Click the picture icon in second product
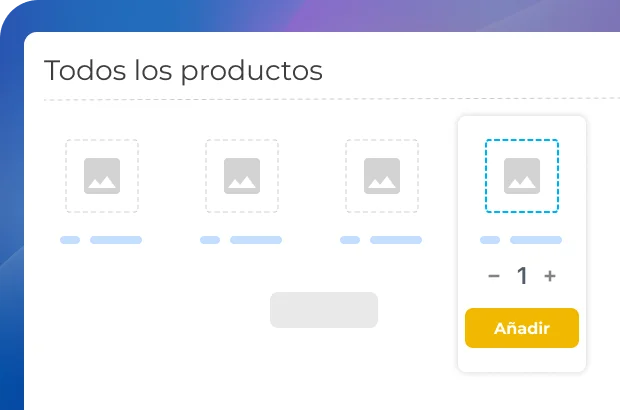Screen dimensions: 620x410 tap(242, 176)
